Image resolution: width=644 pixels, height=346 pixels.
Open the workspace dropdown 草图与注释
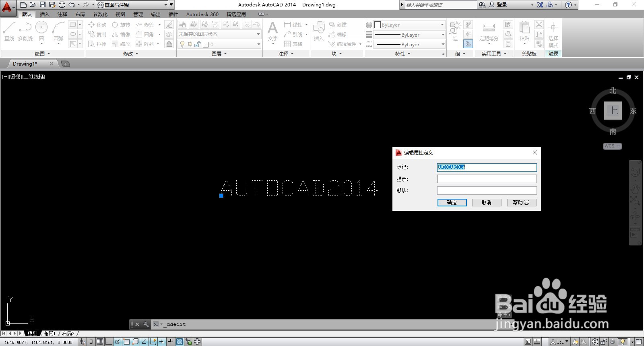(x=132, y=5)
